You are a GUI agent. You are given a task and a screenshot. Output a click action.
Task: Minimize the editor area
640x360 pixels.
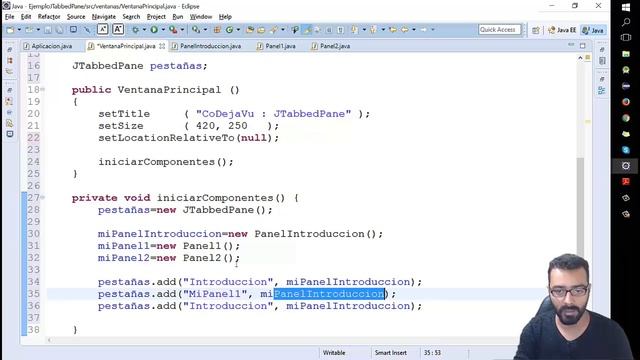click(571, 45)
